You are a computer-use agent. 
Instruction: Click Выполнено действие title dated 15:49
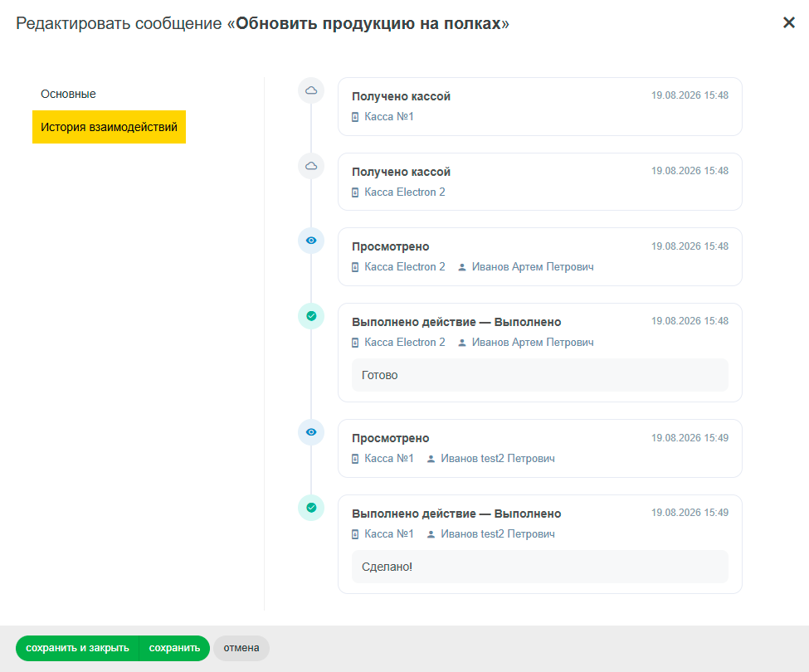(456, 514)
